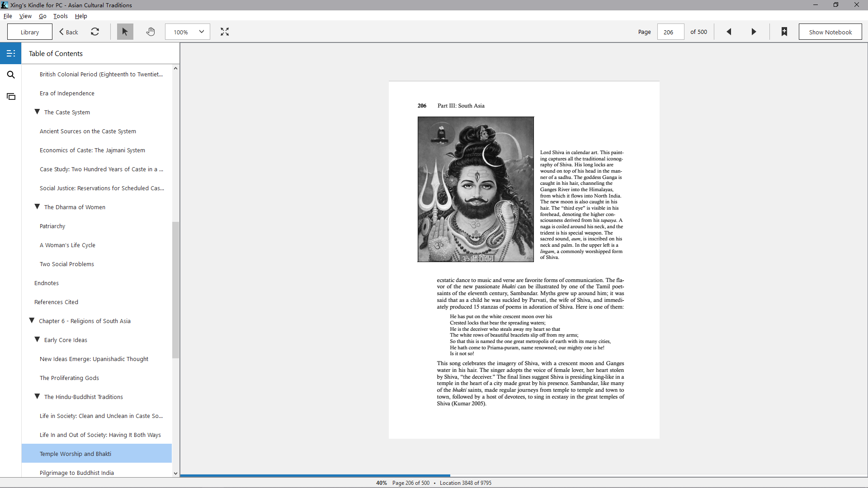The width and height of the screenshot is (868, 488).
Task: Click the Library button
Action: 30,32
